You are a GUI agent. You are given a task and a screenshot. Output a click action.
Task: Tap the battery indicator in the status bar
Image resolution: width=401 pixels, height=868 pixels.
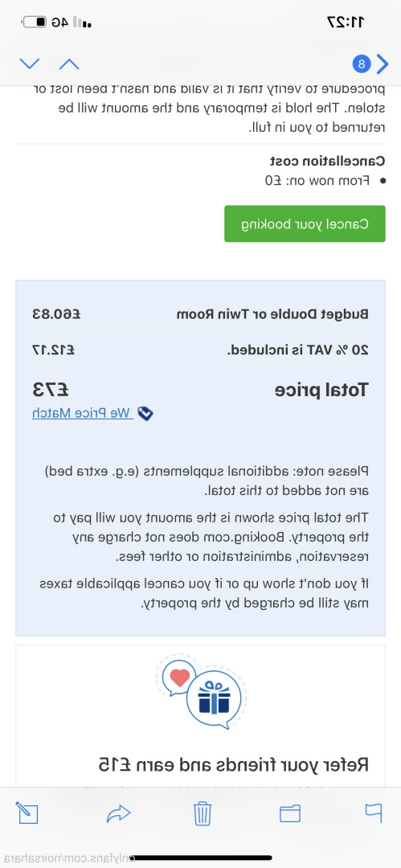point(35,23)
